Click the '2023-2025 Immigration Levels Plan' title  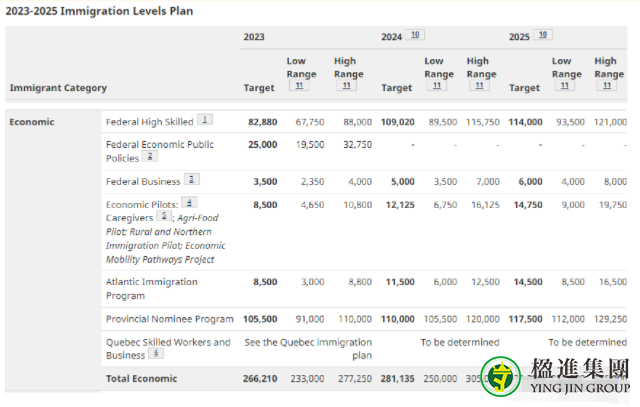pos(99,11)
